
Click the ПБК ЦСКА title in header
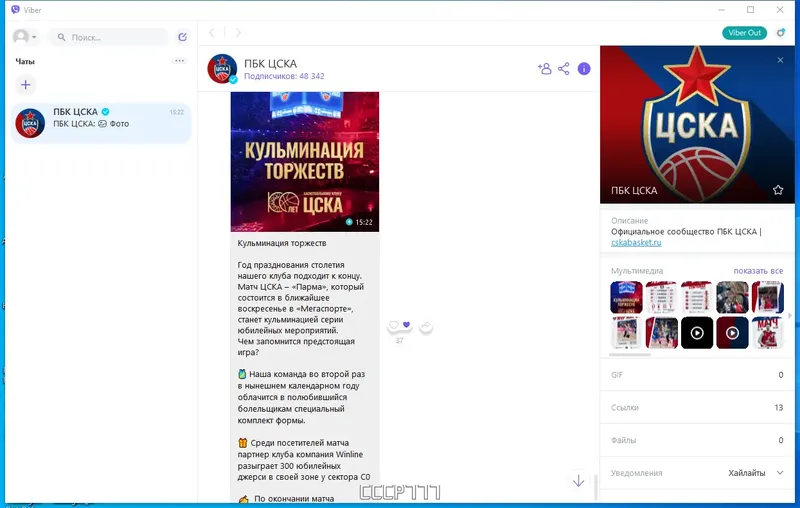[270, 63]
